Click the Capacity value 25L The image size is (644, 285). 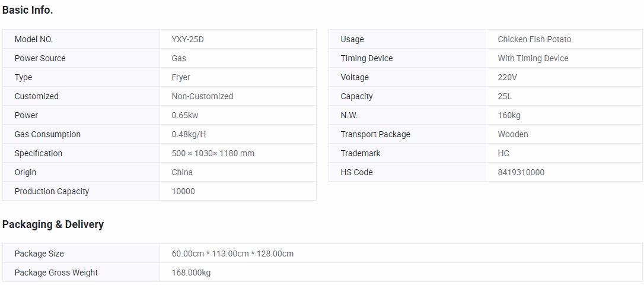(506, 96)
